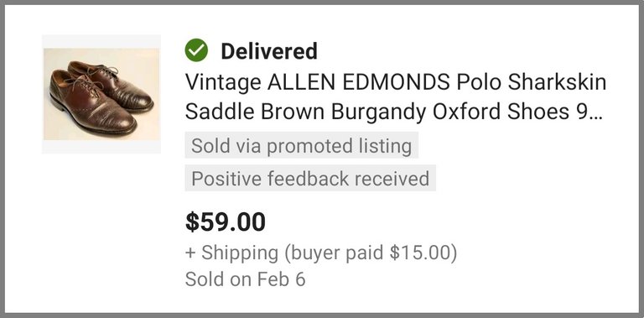The width and height of the screenshot is (644, 318).
Task: Click the Feb 6 sale date
Action: click(282, 279)
